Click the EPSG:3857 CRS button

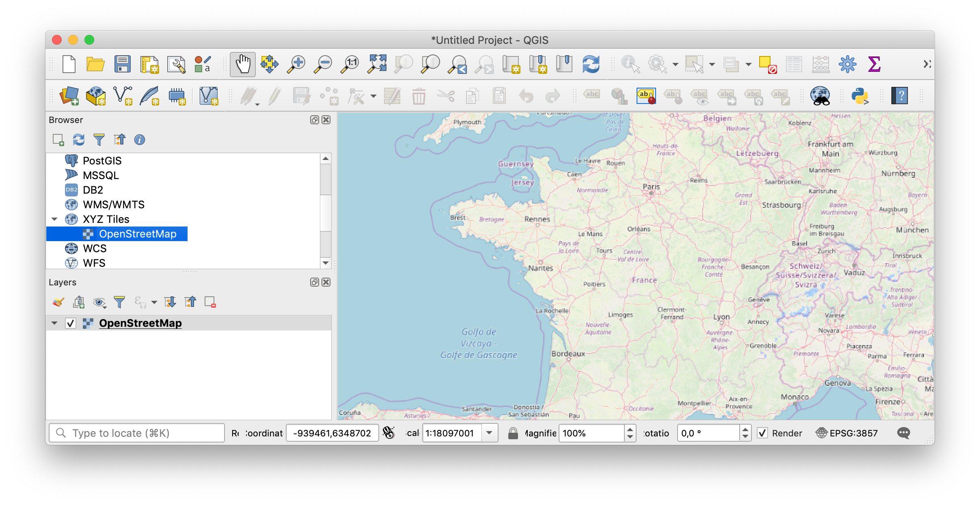846,433
